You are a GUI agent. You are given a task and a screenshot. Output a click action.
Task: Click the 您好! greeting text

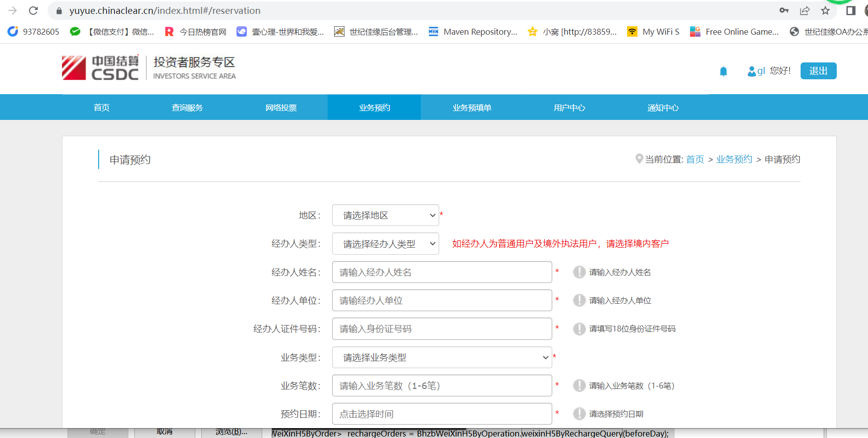click(780, 71)
